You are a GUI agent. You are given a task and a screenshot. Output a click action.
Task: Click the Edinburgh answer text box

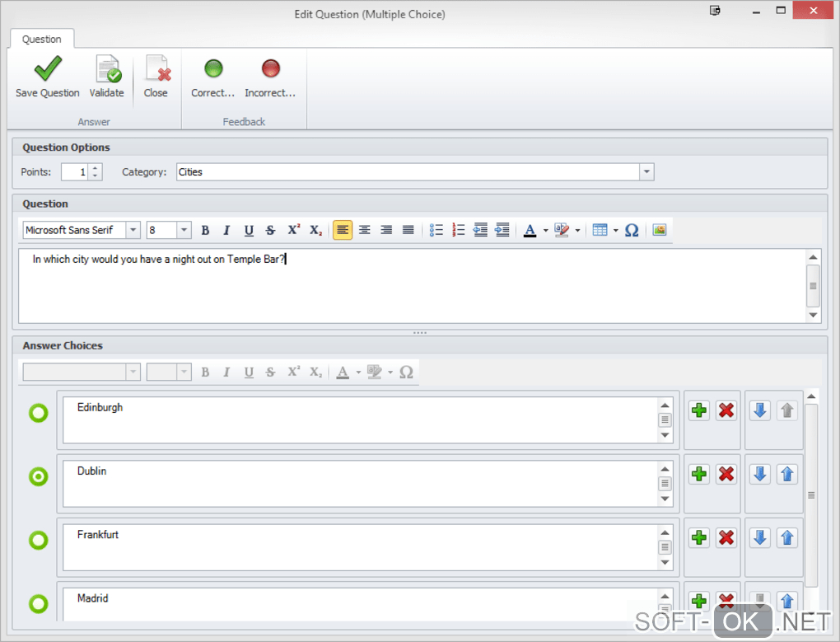click(361, 420)
